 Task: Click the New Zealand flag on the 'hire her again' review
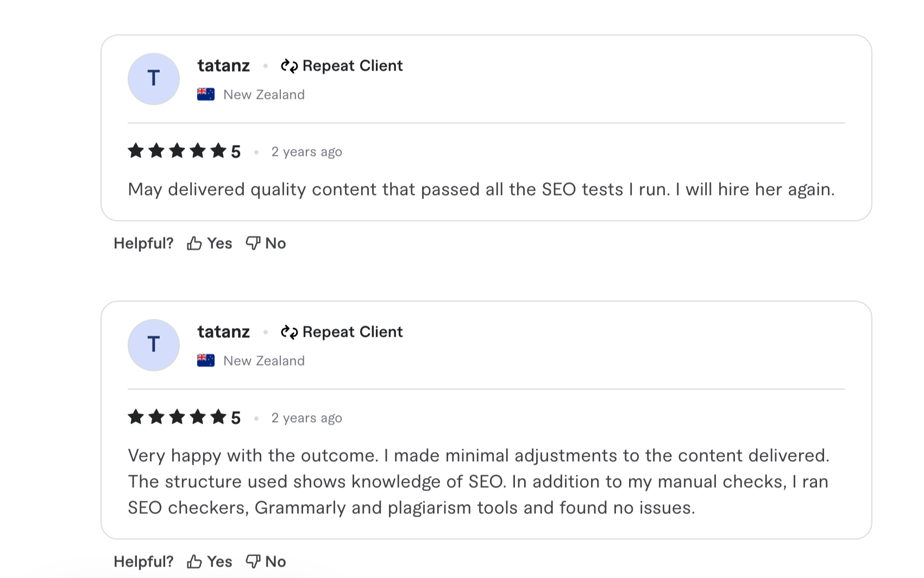(206, 95)
